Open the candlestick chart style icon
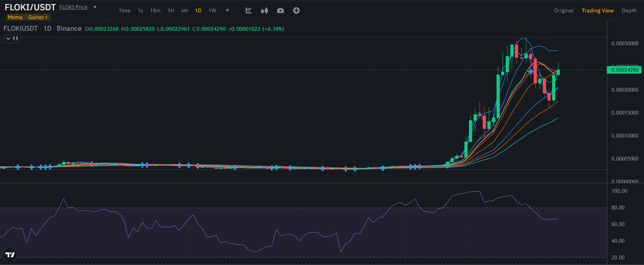 [264, 11]
